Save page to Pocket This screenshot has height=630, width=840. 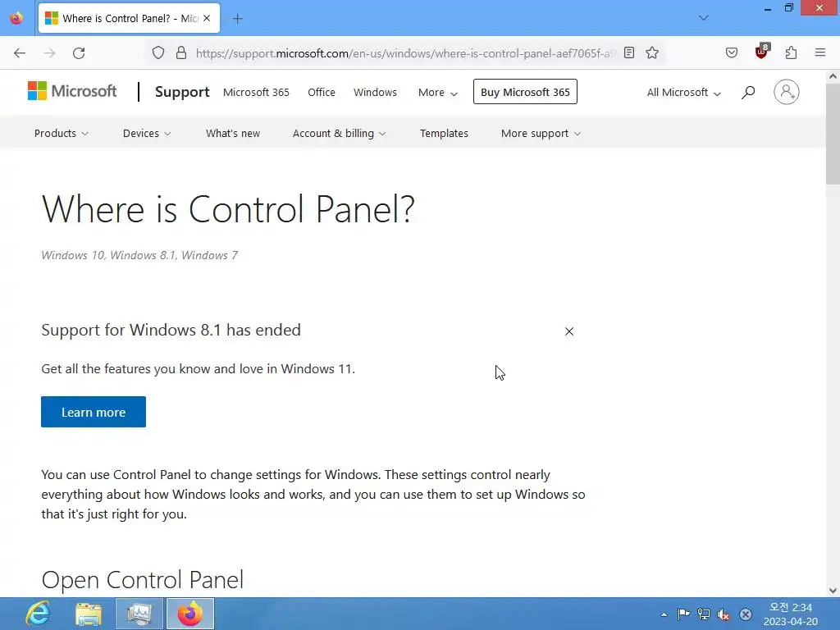731,53
